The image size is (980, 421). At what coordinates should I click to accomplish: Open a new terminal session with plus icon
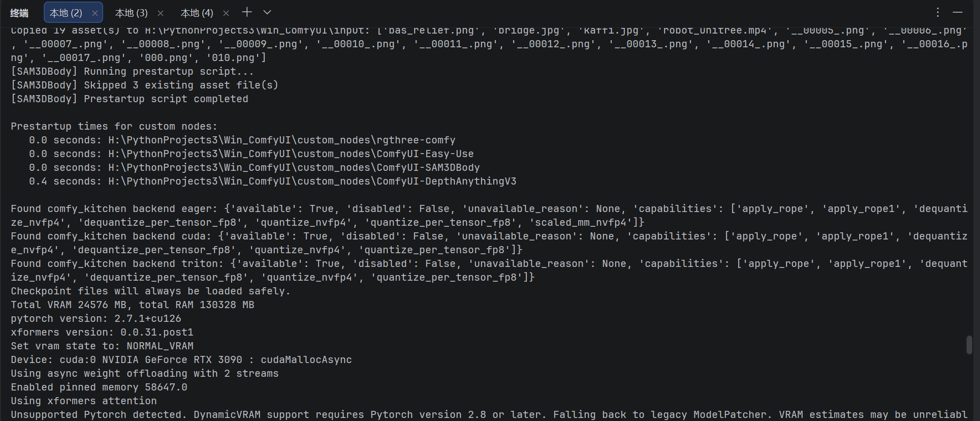click(x=247, y=12)
